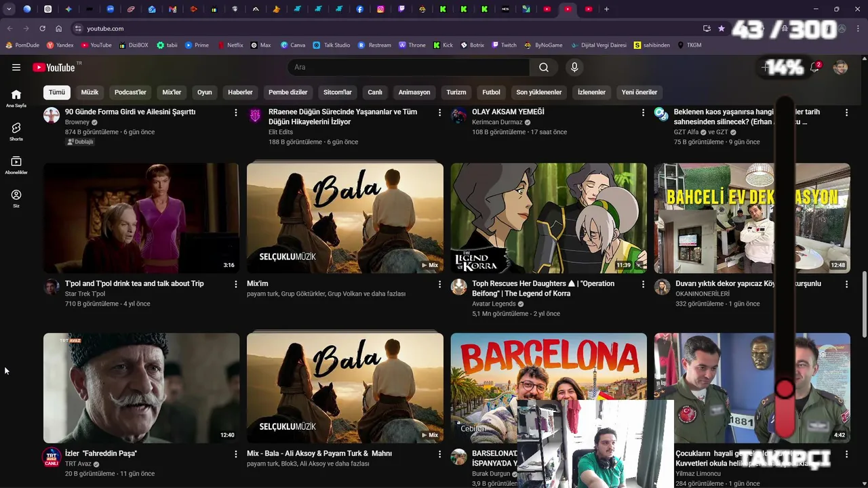Bookmark this page with star icon
Screen dimensions: 868x488
coord(722,28)
